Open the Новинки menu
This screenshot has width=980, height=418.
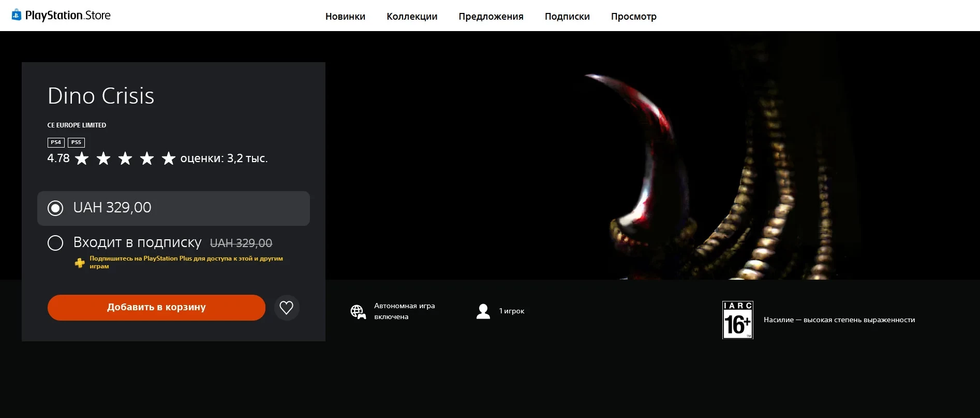[345, 17]
